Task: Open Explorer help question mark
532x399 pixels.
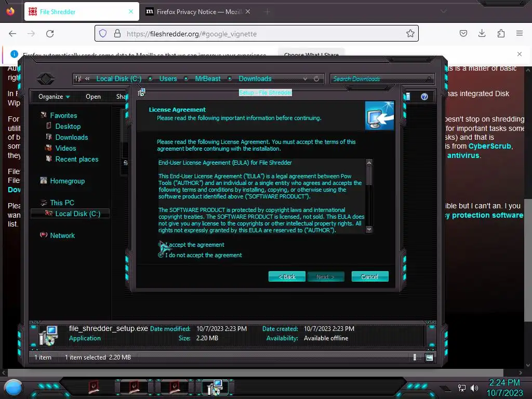Action: (424, 97)
